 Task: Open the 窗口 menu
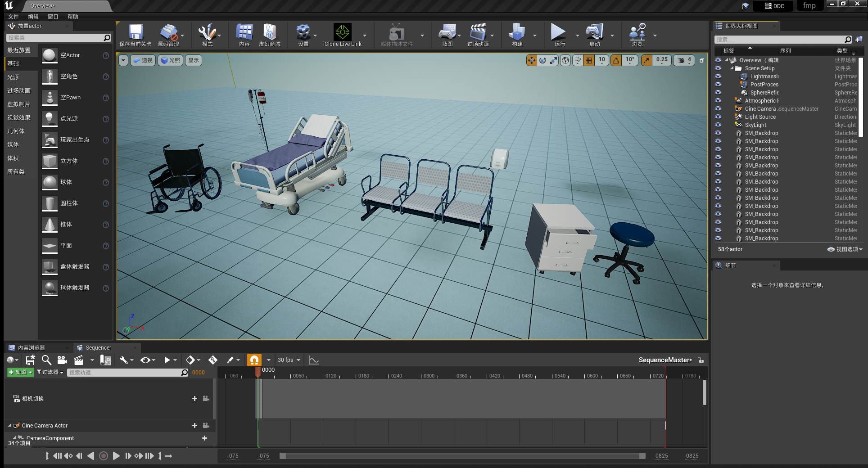pos(53,16)
